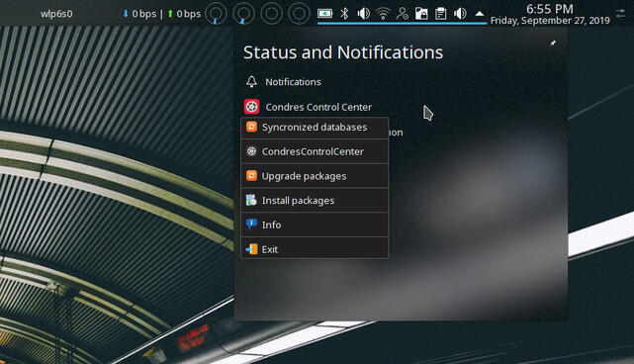Open the Wi-Fi network tray icon
The image size is (634, 364).
point(383,14)
